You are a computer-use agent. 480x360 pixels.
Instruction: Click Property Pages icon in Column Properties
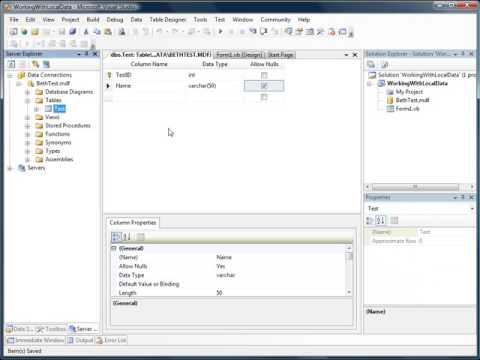click(141, 237)
